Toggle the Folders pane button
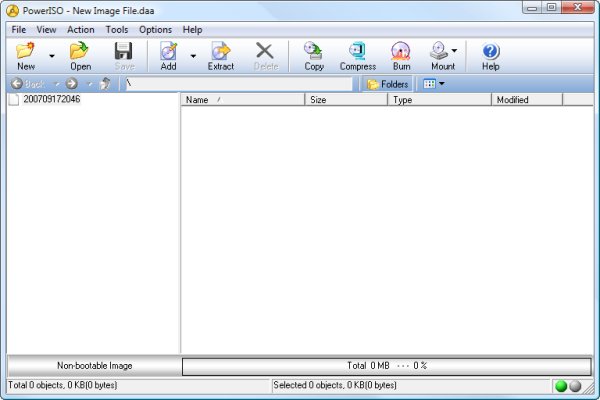 click(387, 84)
